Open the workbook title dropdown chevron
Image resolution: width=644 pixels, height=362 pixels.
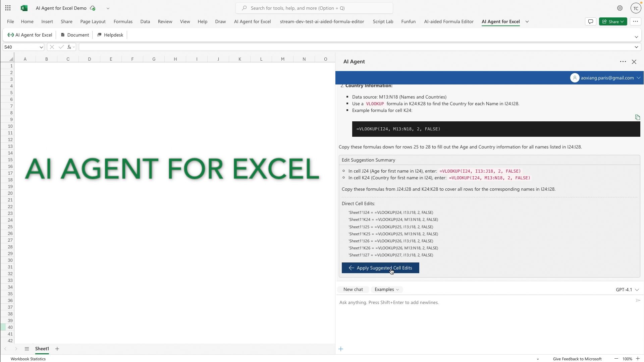tap(108, 8)
